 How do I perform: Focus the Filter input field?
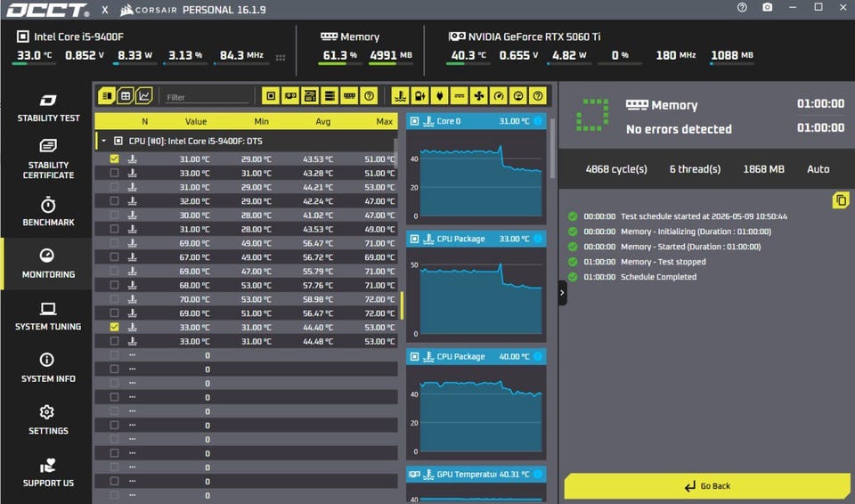point(208,97)
